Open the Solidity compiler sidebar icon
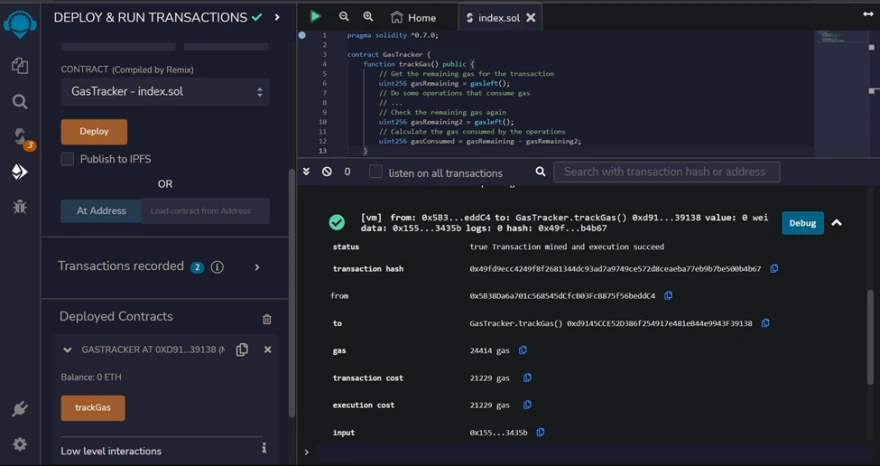 click(x=20, y=136)
